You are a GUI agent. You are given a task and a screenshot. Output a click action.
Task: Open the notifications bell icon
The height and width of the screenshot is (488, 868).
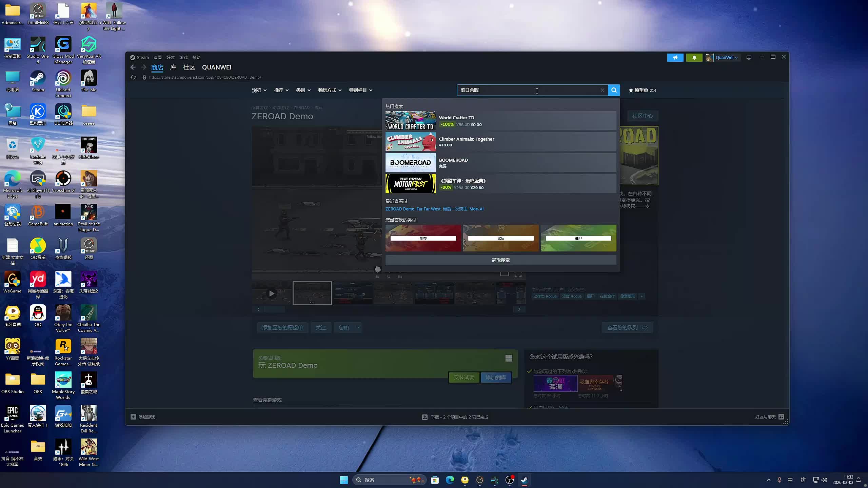click(x=694, y=58)
